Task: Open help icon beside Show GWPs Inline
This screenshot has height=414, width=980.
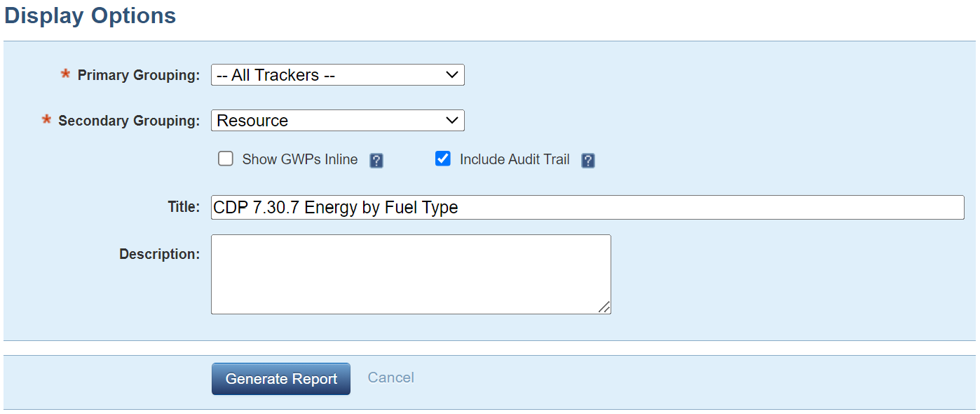Action: (x=376, y=161)
